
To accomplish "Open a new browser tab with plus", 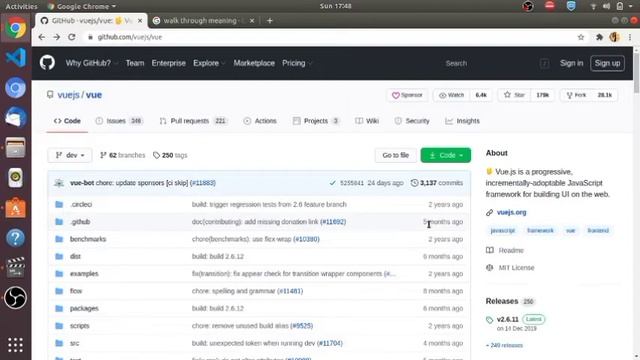I will click(269, 20).
